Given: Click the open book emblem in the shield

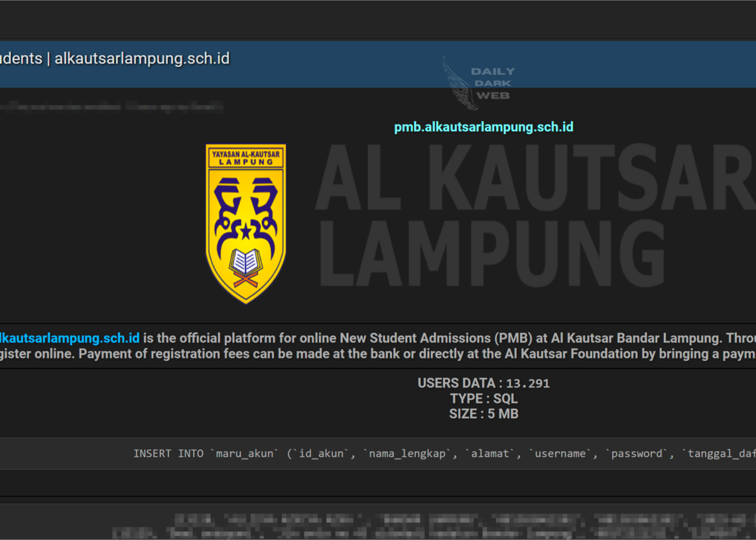Looking at the screenshot, I should pos(245,263).
